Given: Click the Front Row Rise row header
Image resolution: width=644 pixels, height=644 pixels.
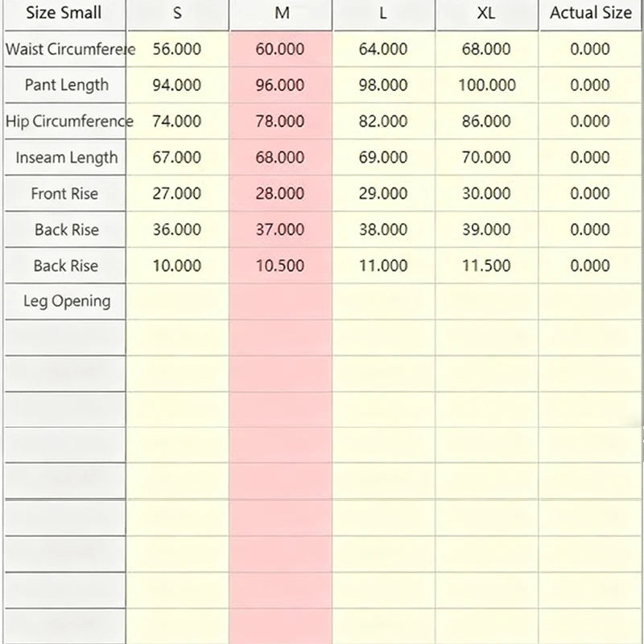Looking at the screenshot, I should coord(64,193).
